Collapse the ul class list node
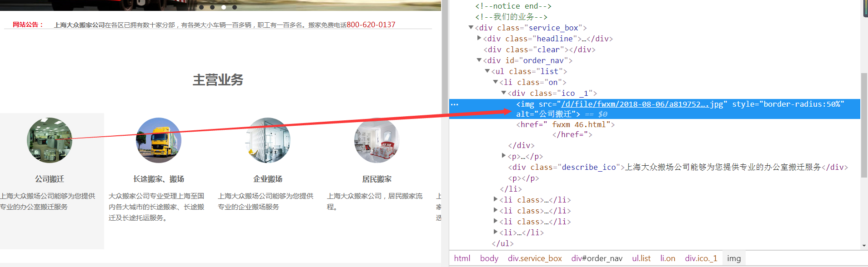 click(x=487, y=71)
